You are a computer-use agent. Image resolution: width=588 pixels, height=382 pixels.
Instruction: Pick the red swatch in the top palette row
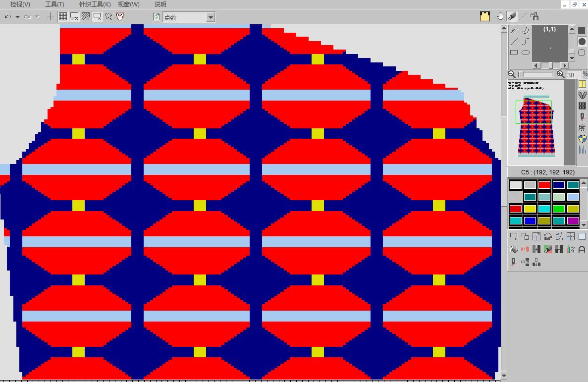pyautogui.click(x=544, y=185)
